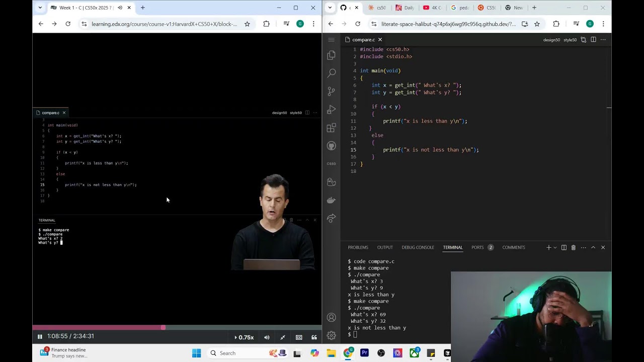Run design50 from the editor toolbar

[551, 40]
